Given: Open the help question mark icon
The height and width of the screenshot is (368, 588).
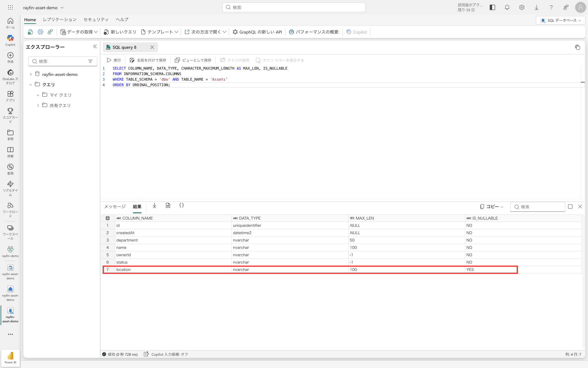Looking at the screenshot, I should point(551,7).
